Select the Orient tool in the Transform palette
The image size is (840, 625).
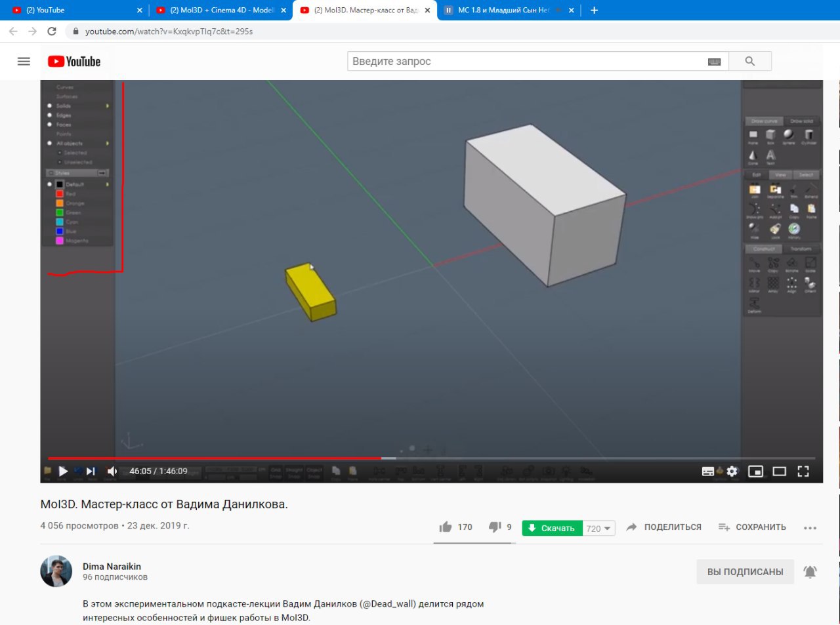pos(810,284)
